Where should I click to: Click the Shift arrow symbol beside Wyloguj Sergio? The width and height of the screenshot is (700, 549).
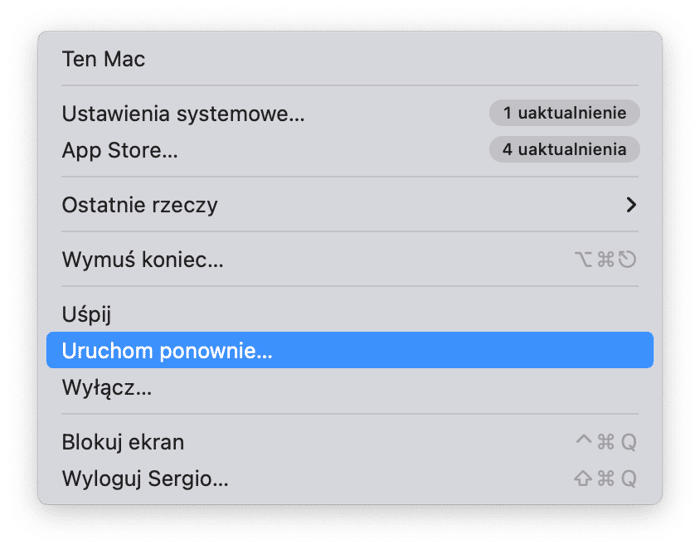pyautogui.click(x=583, y=479)
